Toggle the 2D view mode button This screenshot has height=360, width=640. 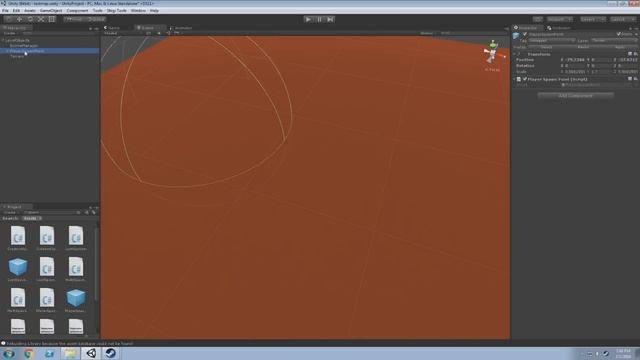[x=149, y=33]
